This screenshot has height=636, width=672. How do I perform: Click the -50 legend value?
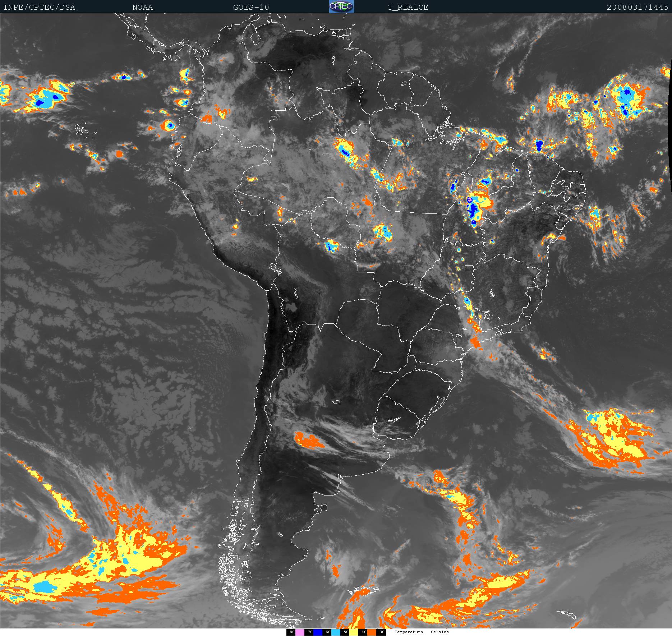coord(345,632)
